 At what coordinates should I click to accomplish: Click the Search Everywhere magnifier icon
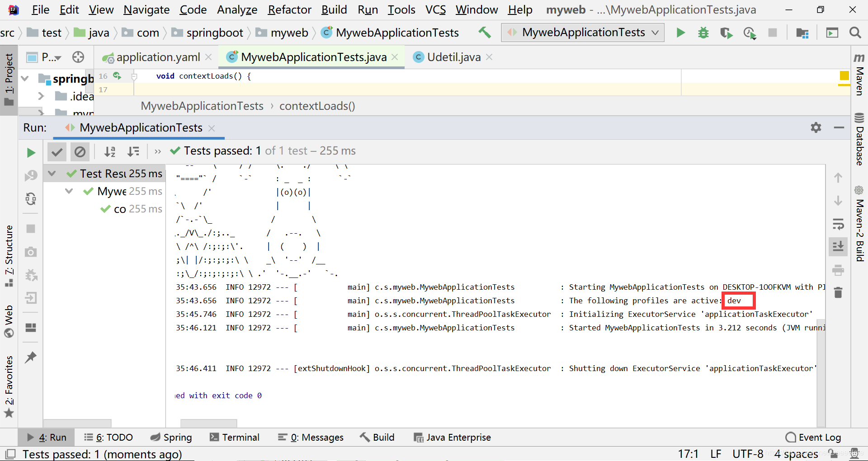855,33
